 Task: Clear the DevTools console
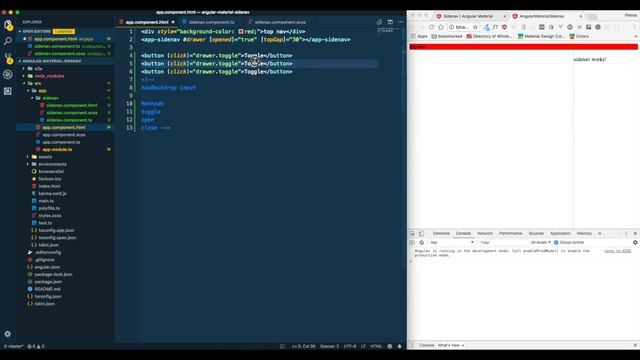click(x=422, y=242)
